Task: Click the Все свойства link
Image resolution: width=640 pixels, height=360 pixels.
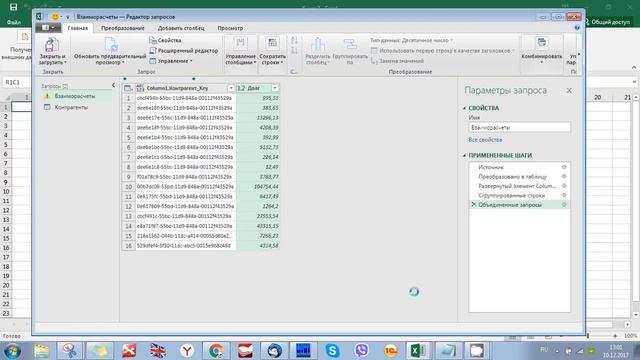Action: click(485, 140)
